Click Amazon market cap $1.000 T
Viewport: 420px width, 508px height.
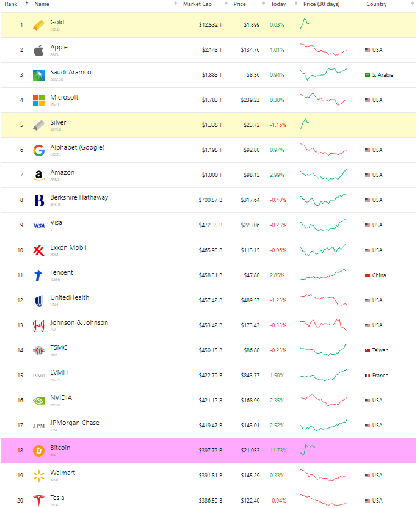[x=212, y=175]
